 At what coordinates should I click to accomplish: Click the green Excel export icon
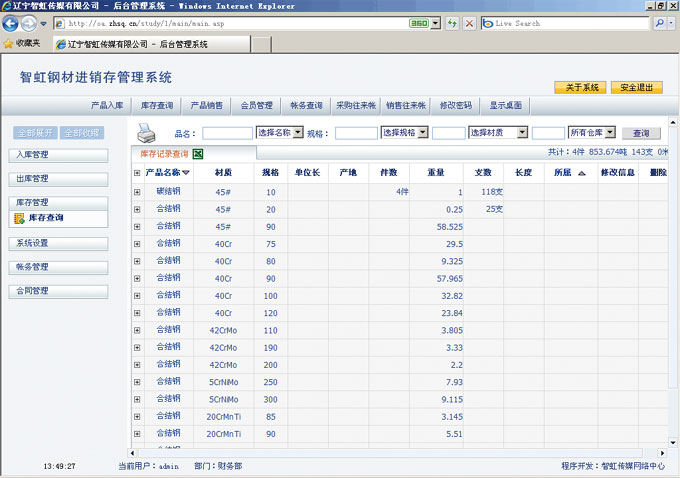[x=198, y=154]
